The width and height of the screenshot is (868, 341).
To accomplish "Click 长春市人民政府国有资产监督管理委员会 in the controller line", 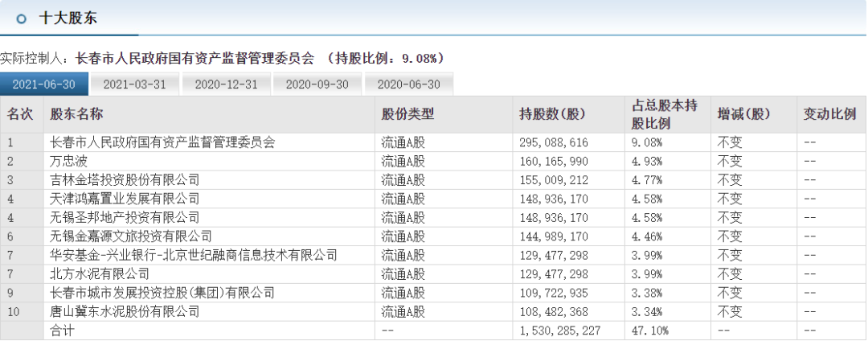I will point(194,58).
